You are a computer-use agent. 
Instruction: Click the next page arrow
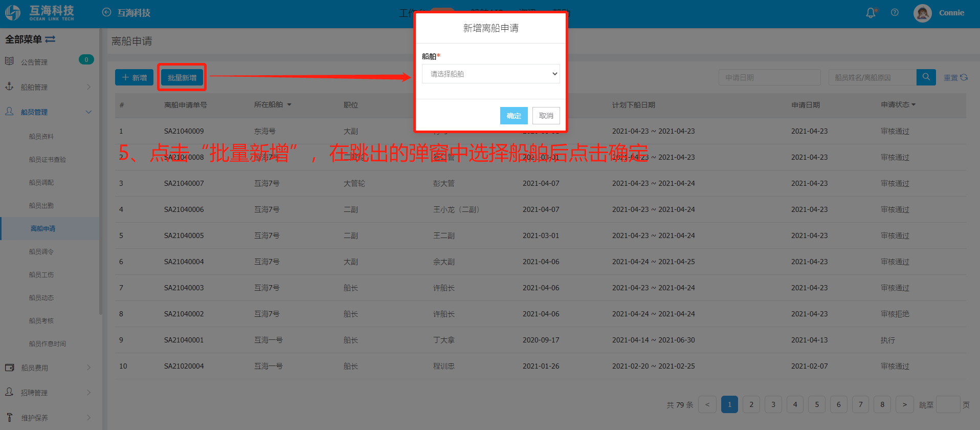coord(904,404)
